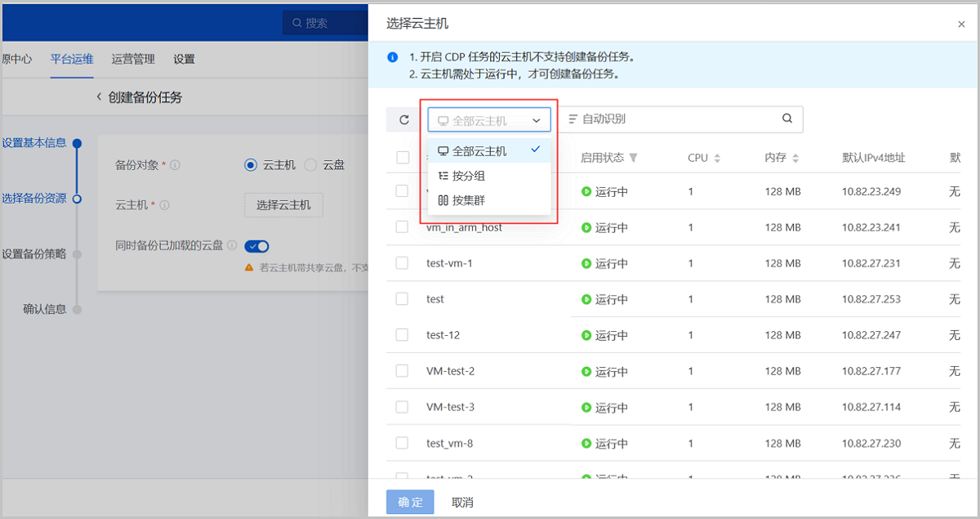Click the info icon next to 同时备份已加载的云盘

click(x=232, y=245)
